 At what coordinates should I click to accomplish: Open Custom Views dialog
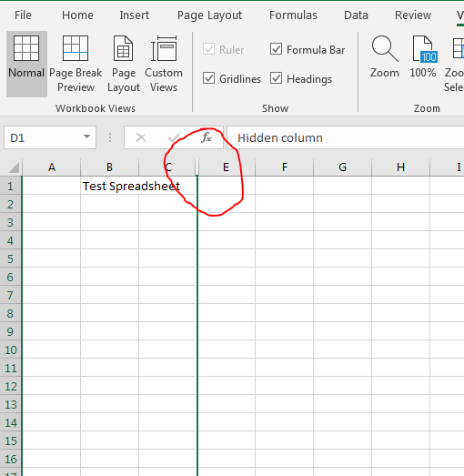[164, 64]
